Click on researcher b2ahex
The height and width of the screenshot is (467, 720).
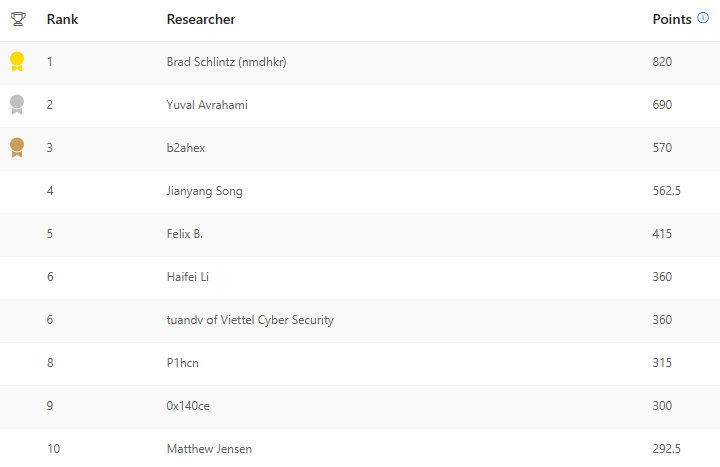[x=188, y=148]
